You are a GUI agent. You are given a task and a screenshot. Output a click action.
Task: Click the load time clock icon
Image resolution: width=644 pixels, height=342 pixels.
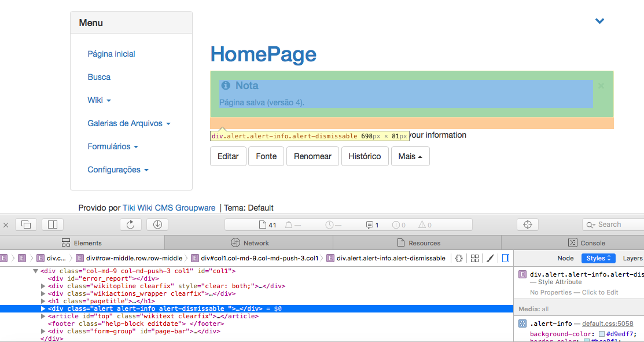point(333,225)
